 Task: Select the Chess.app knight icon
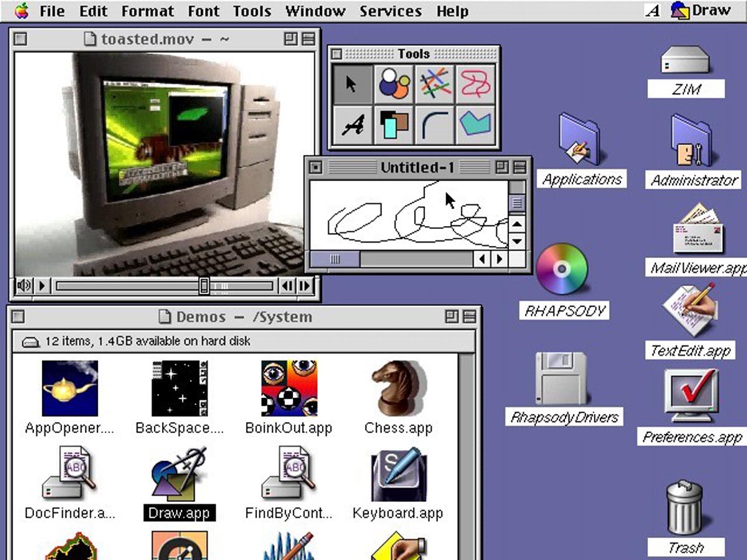[x=398, y=388]
